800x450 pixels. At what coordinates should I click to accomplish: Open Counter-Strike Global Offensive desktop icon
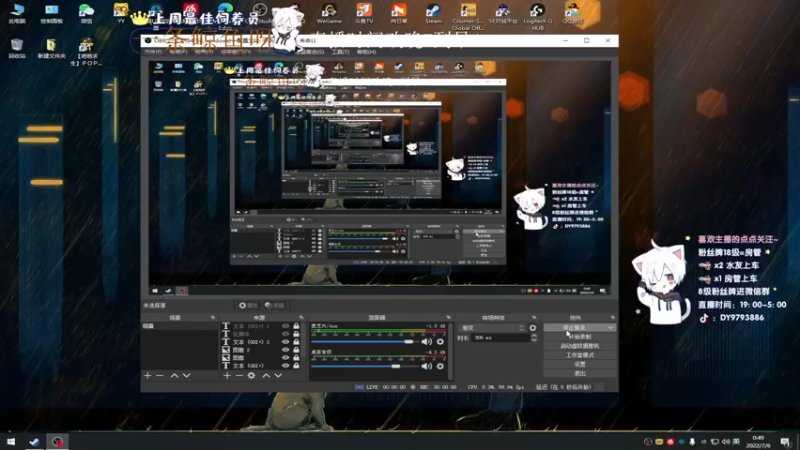[x=468, y=16]
